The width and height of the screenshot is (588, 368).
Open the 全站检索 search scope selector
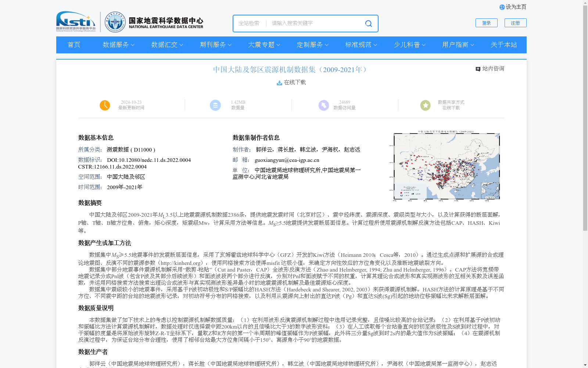tap(249, 23)
